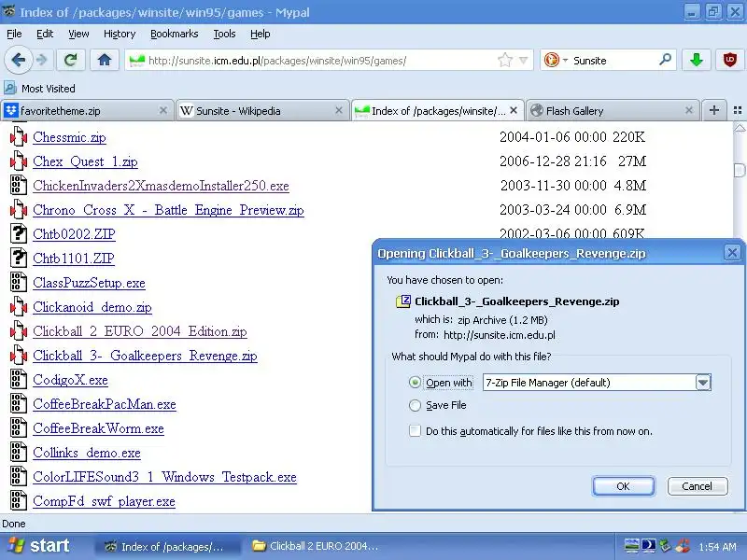Open the Chtb1101.ZIP link
Screen dimensions: 747x560
(x=74, y=259)
